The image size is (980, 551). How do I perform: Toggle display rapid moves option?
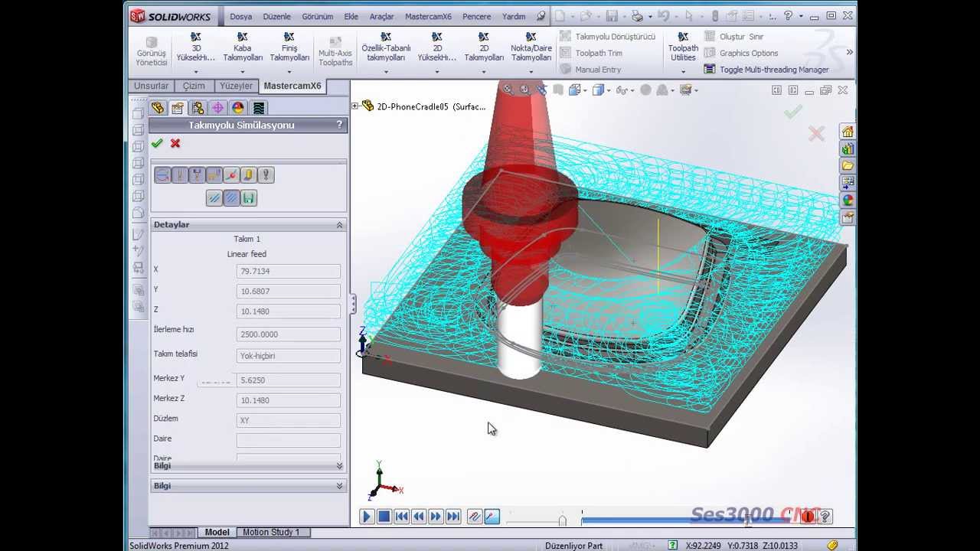(214, 175)
